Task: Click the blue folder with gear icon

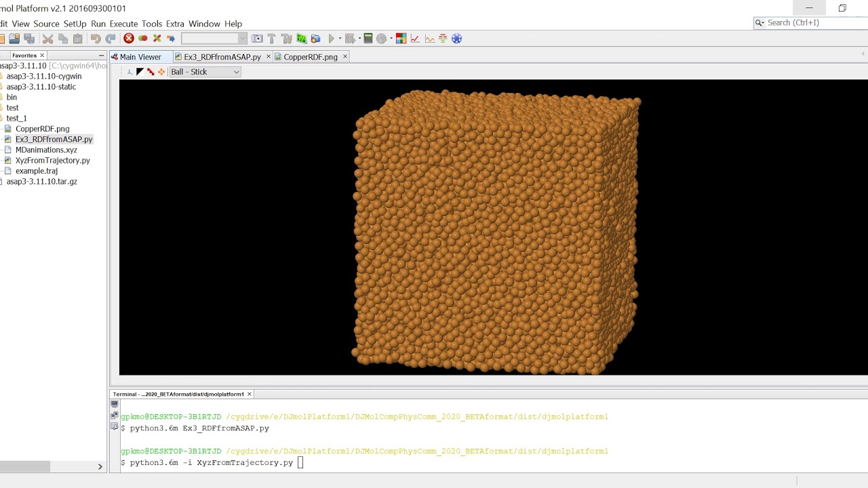Action: coord(315,39)
